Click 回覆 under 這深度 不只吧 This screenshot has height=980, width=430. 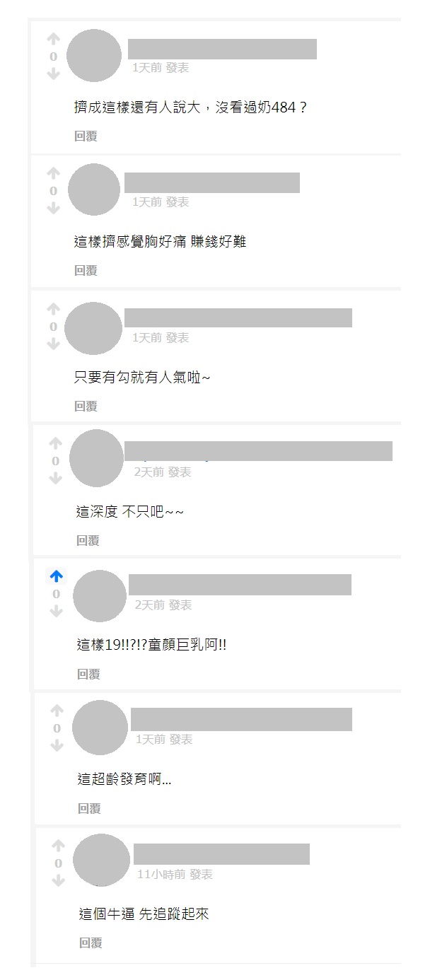88,540
